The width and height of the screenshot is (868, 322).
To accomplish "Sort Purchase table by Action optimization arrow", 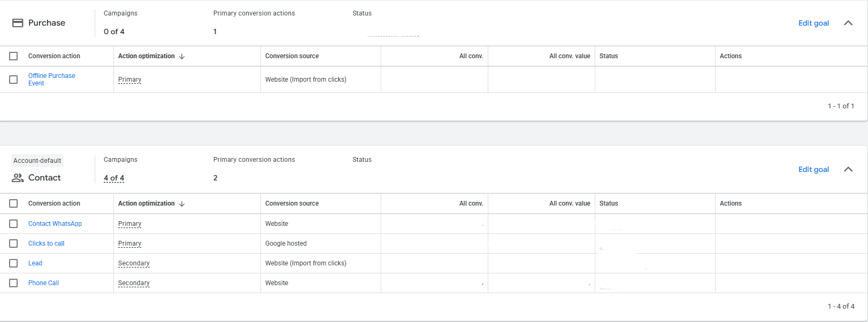I will click(182, 56).
